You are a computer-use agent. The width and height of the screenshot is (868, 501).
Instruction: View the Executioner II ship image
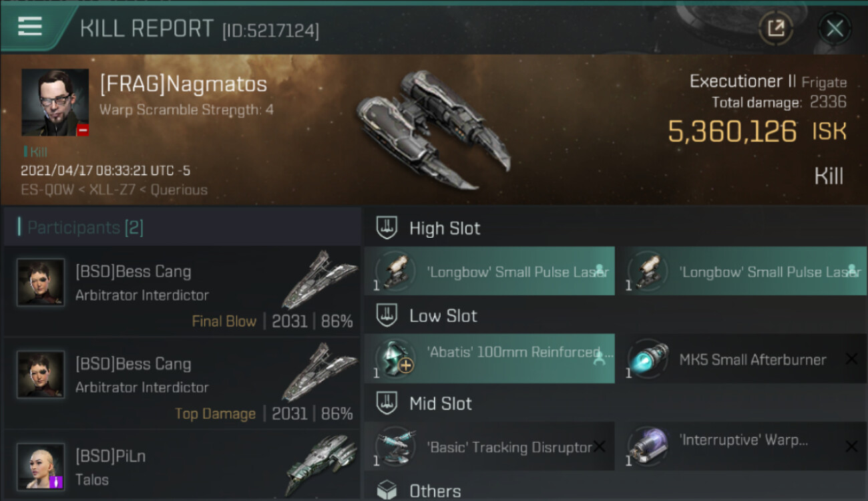(434, 130)
